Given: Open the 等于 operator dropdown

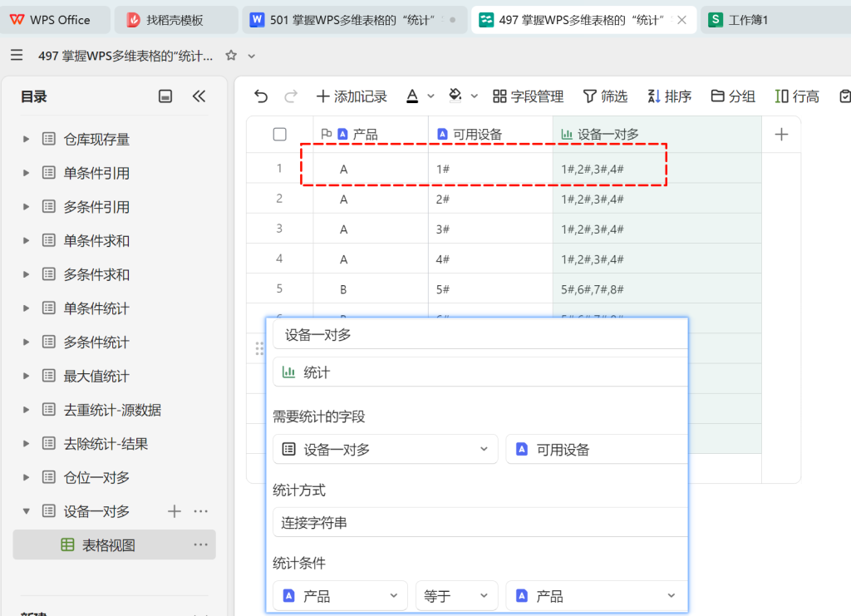Looking at the screenshot, I should 456,596.
